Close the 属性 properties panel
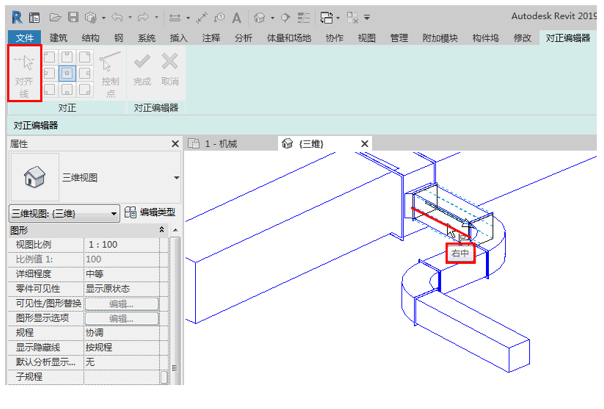This screenshot has height=409, width=604. [x=175, y=144]
